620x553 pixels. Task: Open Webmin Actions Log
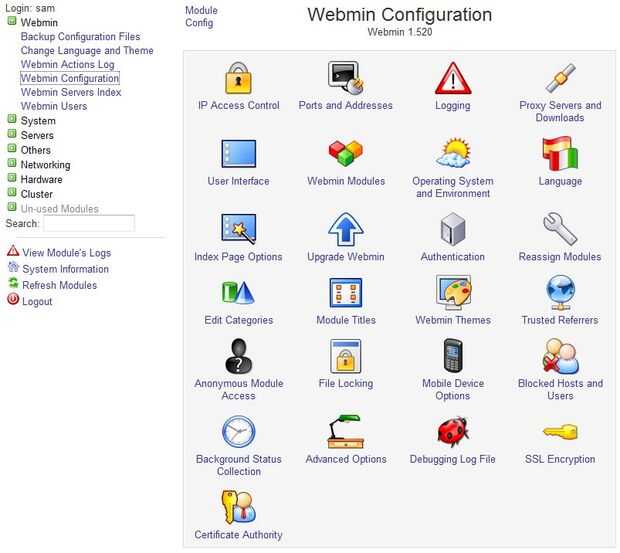click(x=68, y=64)
